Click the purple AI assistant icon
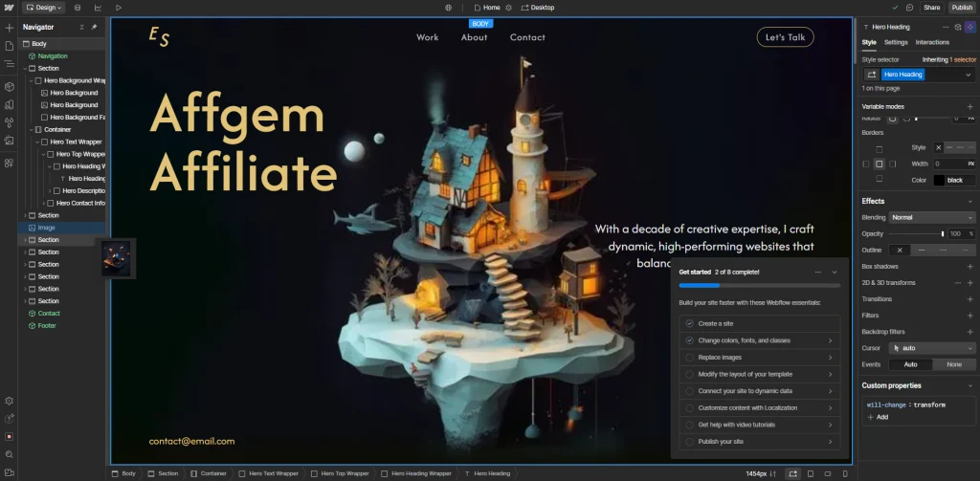Image resolution: width=980 pixels, height=481 pixels. (x=969, y=27)
